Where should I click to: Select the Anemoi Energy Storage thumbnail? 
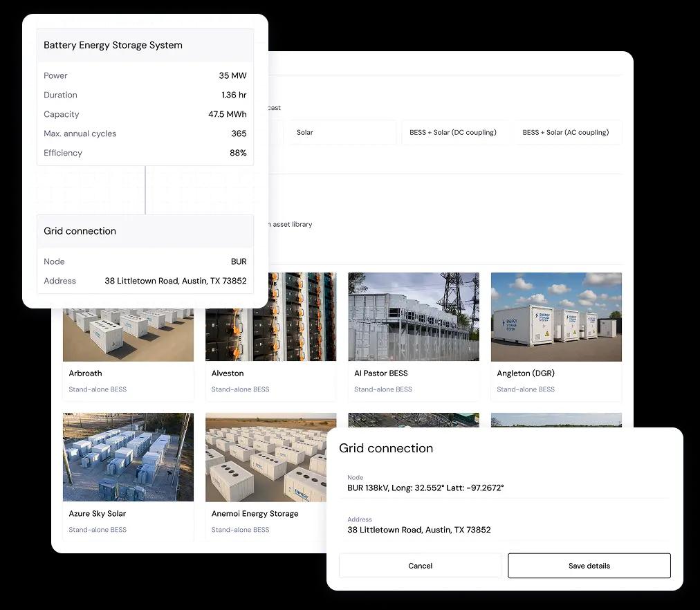pos(270,457)
